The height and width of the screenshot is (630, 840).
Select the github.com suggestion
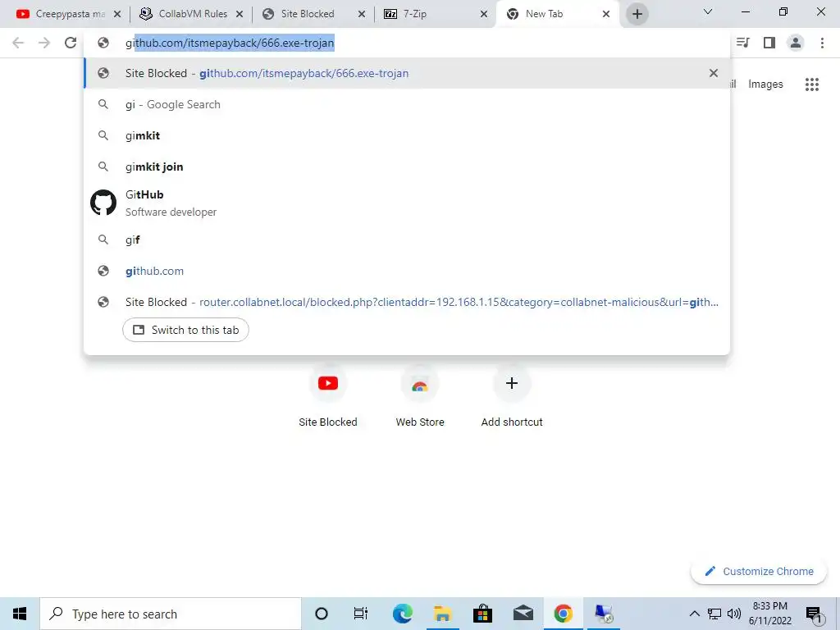coord(407,271)
